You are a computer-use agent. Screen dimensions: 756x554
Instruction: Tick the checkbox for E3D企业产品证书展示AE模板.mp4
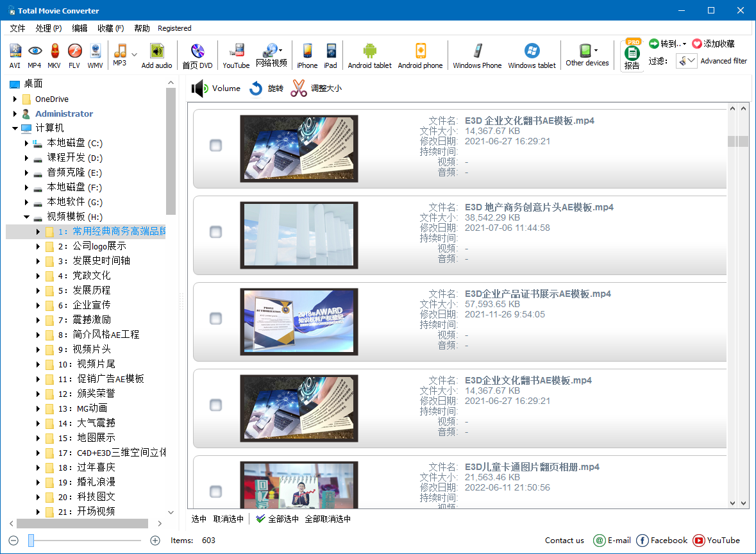tap(215, 318)
